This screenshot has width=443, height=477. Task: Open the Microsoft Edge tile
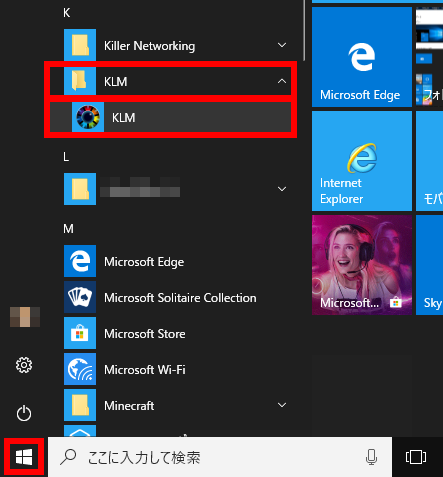[362, 57]
